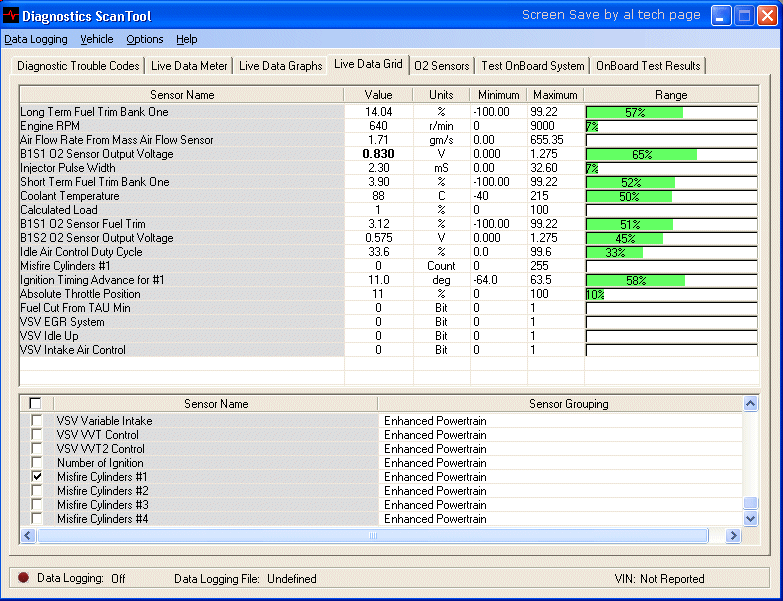
Task: Open the Data Logging menu
Action: pos(36,40)
